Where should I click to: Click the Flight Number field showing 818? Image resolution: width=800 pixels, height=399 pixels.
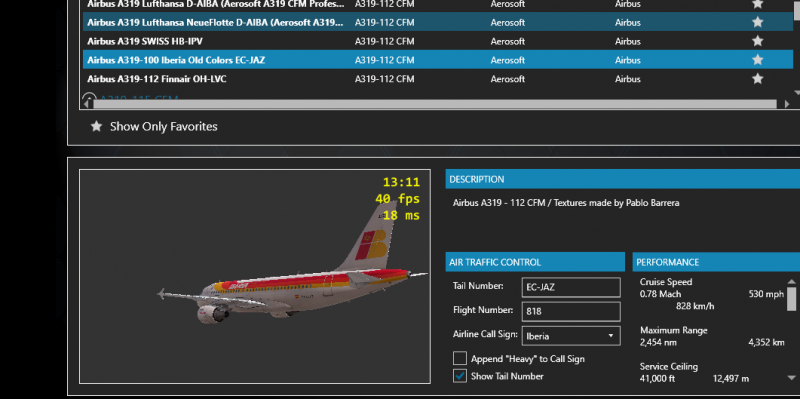click(x=571, y=311)
